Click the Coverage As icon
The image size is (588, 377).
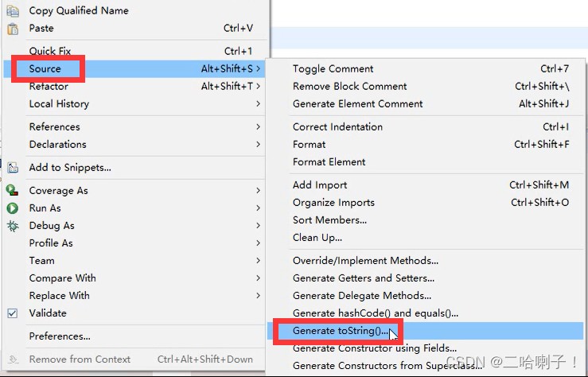pos(13,191)
